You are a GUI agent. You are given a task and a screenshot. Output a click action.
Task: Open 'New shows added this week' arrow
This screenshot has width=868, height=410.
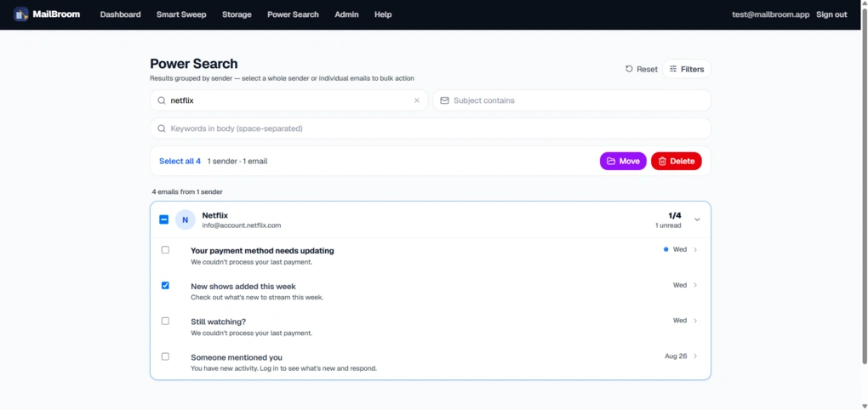(695, 285)
